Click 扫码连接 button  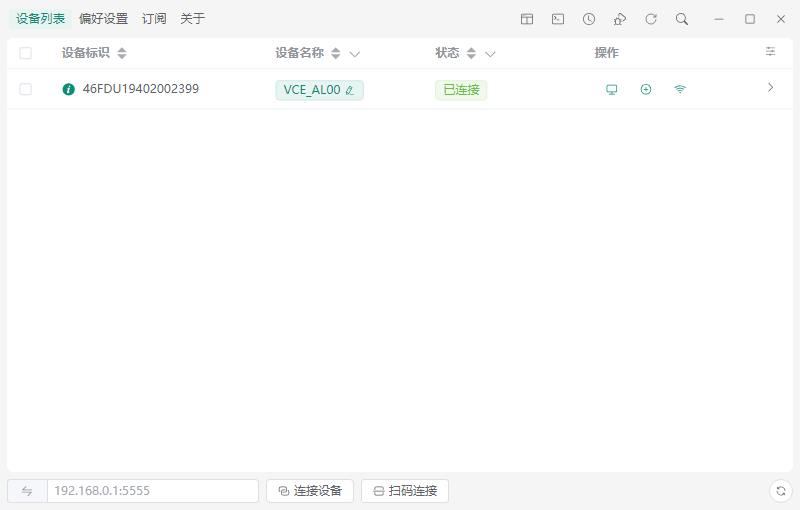pos(405,491)
